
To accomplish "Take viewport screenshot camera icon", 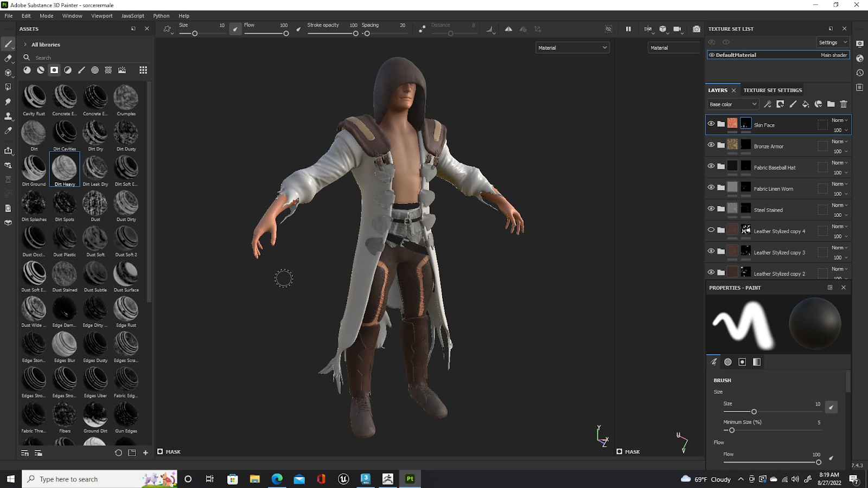I will coord(697,29).
